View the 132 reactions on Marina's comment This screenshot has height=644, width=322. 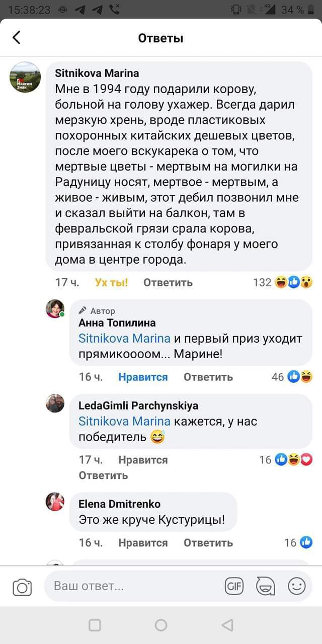coord(283,282)
